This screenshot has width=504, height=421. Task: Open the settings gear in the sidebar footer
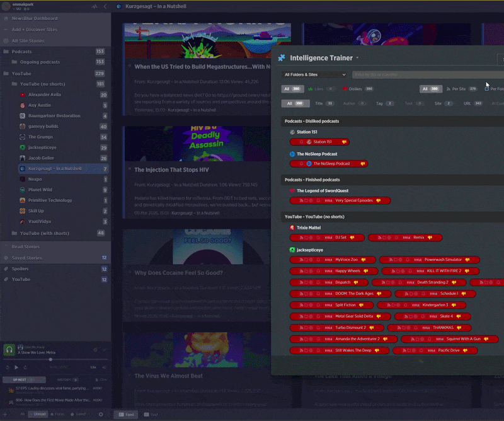[x=100, y=414]
